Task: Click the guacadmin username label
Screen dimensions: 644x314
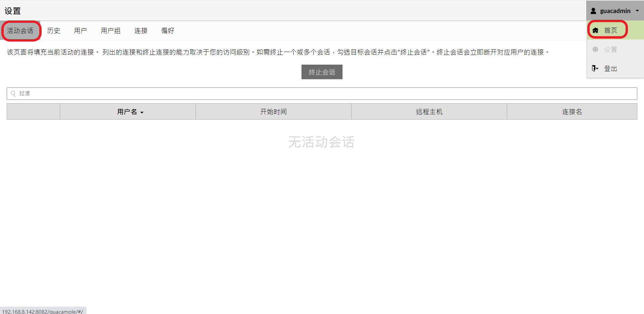Action: [615, 11]
